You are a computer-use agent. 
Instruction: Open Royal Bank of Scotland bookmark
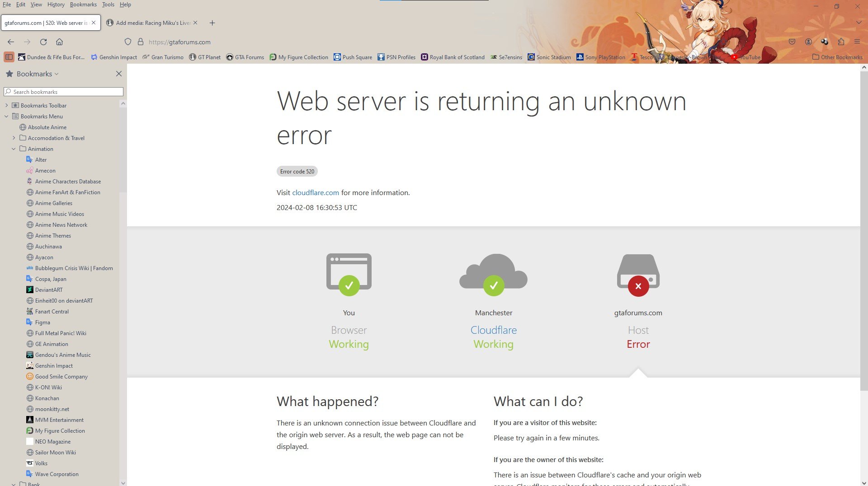pyautogui.click(x=453, y=57)
